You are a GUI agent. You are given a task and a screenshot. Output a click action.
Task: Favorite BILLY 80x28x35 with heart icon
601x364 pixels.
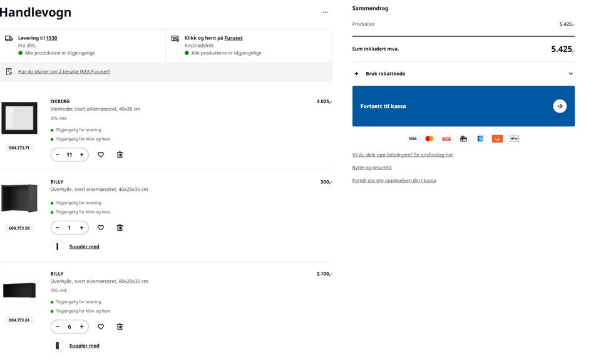(101, 327)
